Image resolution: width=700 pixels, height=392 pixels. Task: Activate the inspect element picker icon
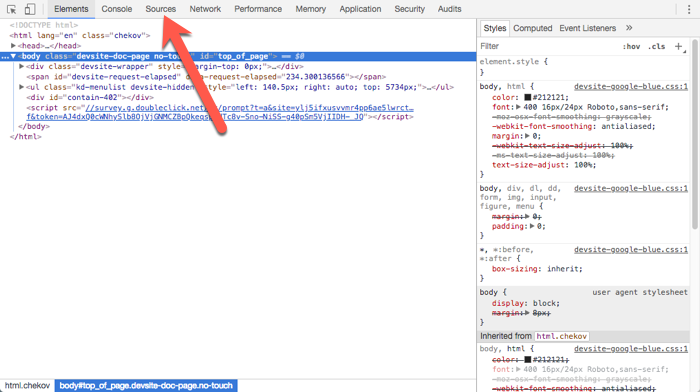pos(12,9)
